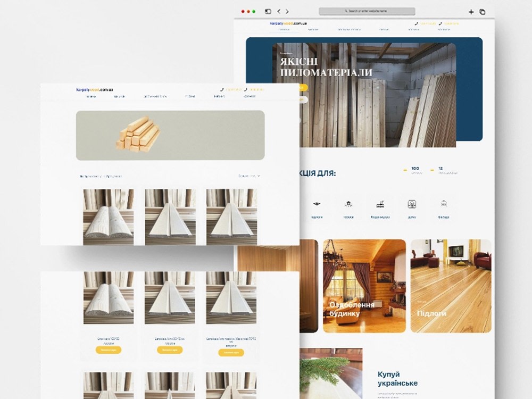Screen dimensions: 532x399
Task: Select the small house terrace category icon
Action: click(x=348, y=204)
